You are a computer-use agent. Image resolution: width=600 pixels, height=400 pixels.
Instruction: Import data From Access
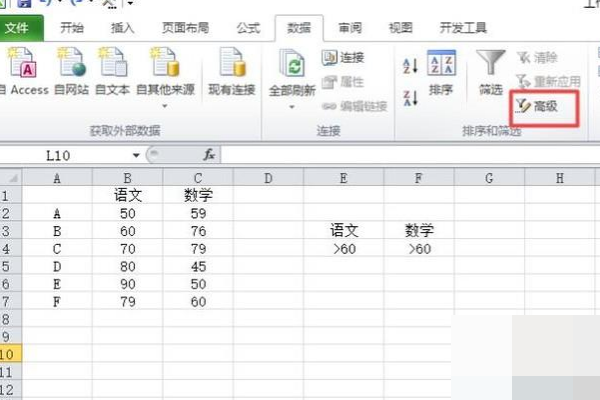tap(24, 72)
